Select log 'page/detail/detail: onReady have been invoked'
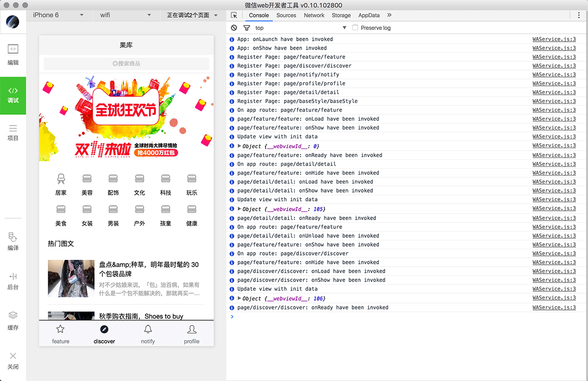588x381 pixels. 307,218
